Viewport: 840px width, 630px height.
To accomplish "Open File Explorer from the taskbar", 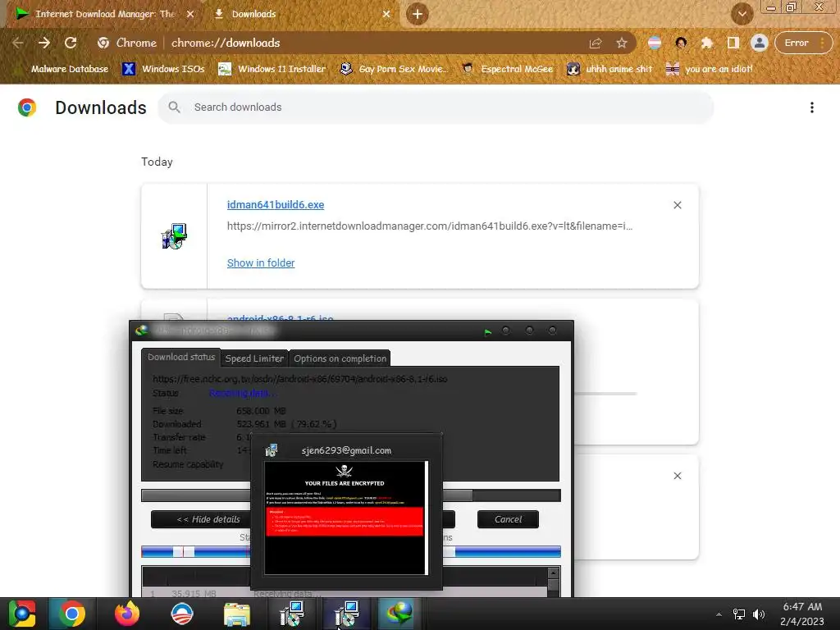I will (237, 614).
